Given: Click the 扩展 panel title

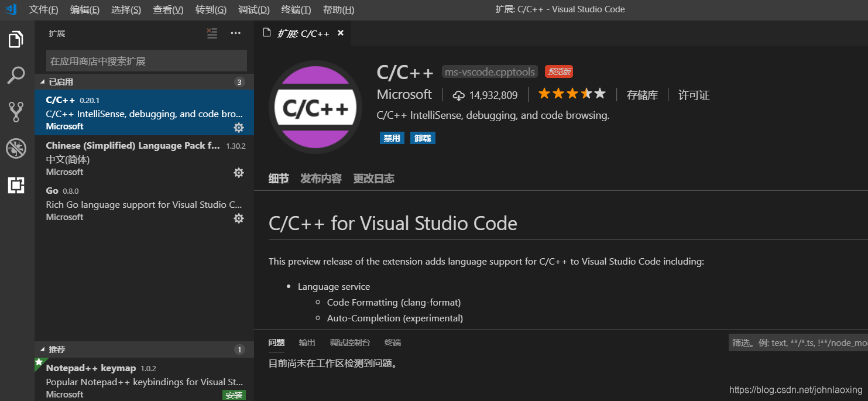Looking at the screenshot, I should (57, 33).
